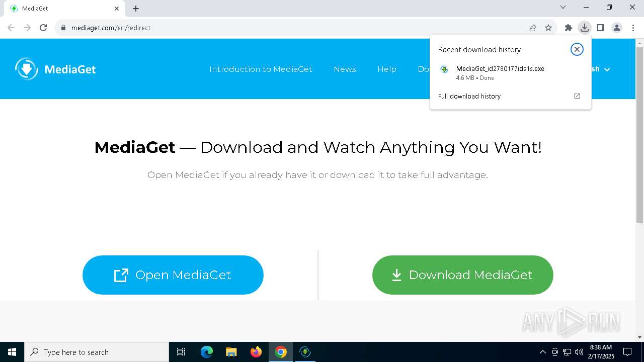Image resolution: width=644 pixels, height=362 pixels.
Task: Switch to Chrome in taskbar
Action: (x=281, y=352)
